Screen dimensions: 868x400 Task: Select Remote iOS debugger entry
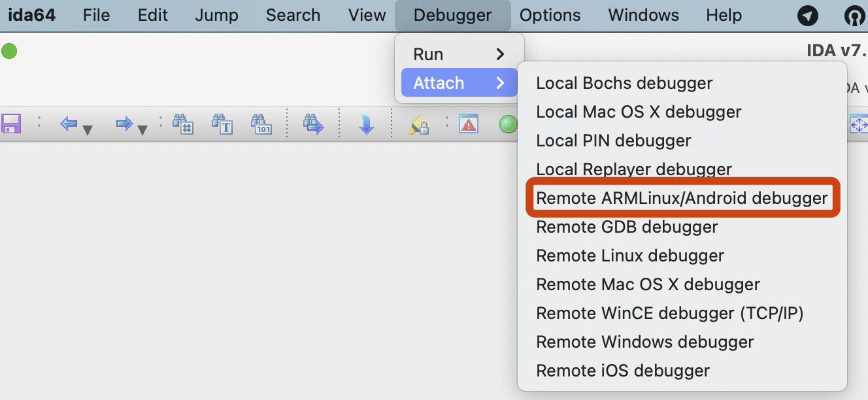622,370
